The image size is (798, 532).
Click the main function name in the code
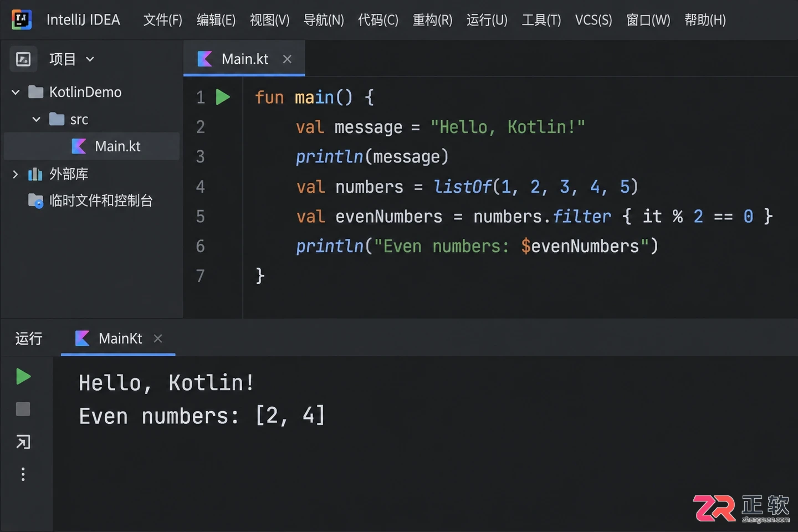click(x=314, y=98)
